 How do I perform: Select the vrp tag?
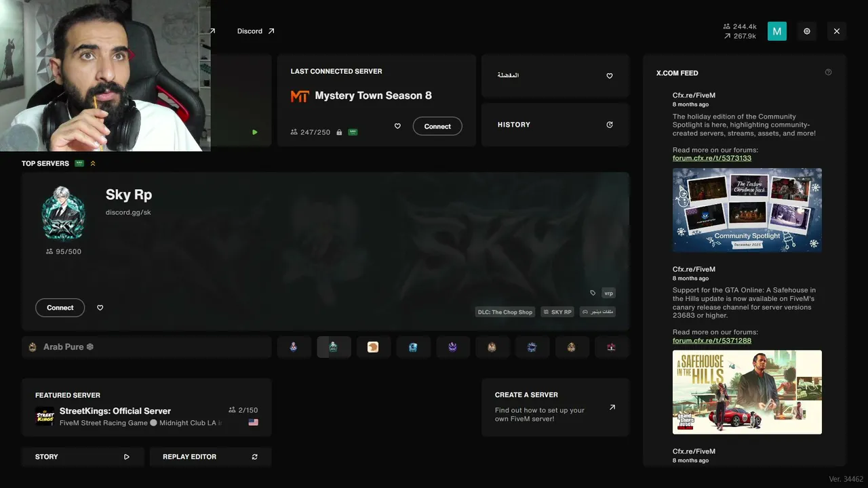coord(608,293)
